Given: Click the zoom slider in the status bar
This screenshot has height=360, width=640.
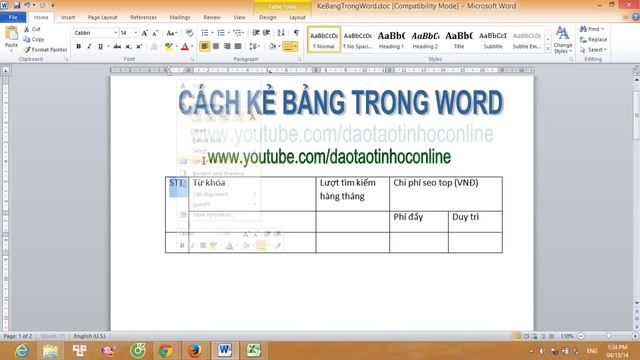Looking at the screenshot, I should click(608, 336).
